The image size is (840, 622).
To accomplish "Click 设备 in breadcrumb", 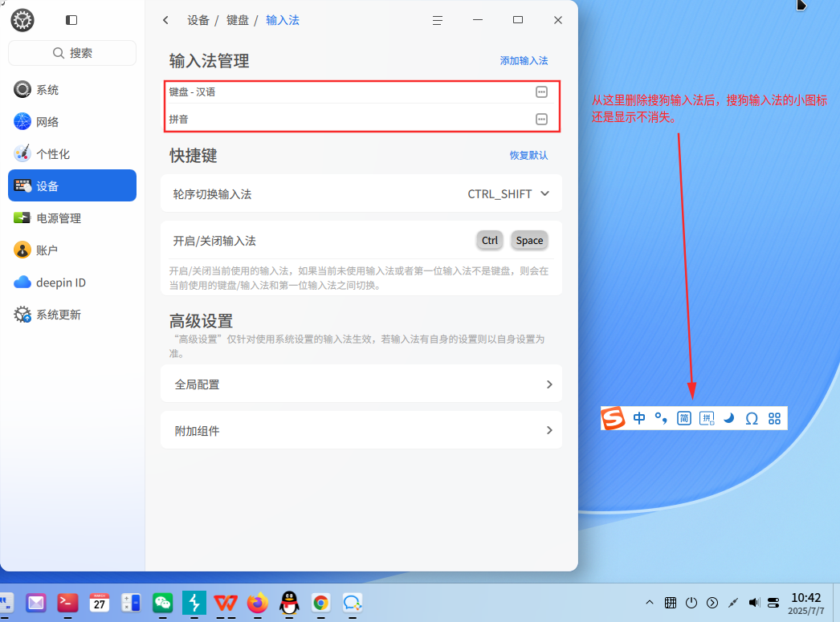I will point(198,20).
